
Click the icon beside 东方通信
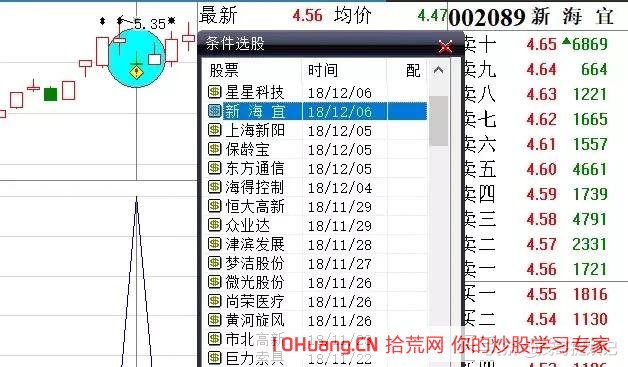[x=215, y=168]
